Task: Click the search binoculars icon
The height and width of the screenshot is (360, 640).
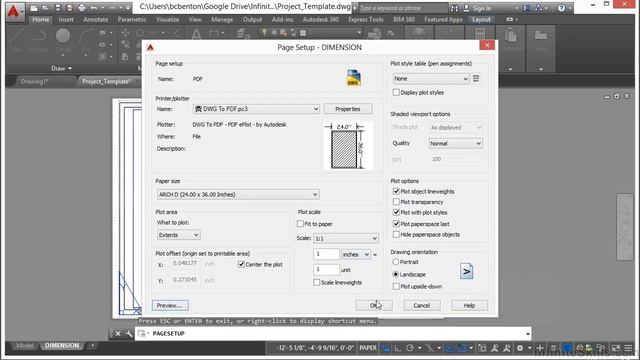Action: 454,8
